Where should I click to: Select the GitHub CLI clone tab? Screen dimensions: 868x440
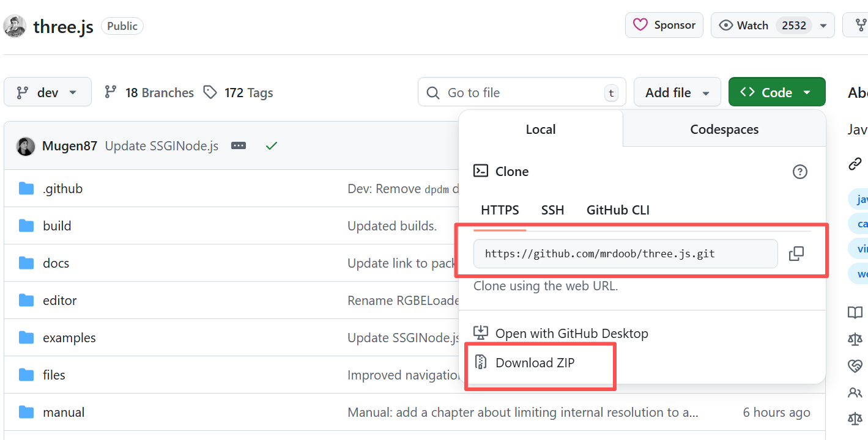618,210
